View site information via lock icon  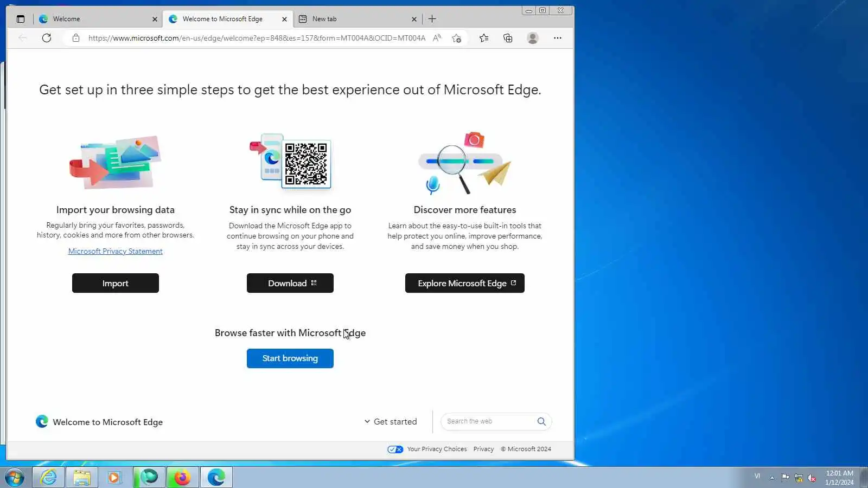click(x=76, y=38)
